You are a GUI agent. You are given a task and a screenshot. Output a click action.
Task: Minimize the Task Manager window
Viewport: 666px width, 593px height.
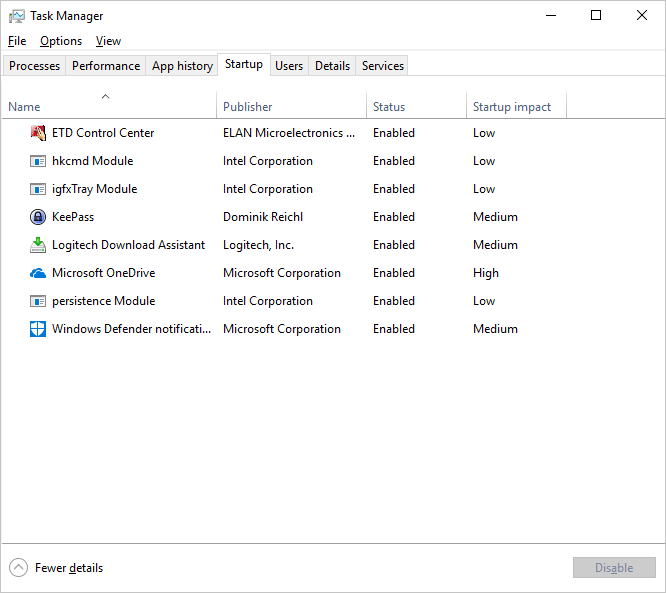(551, 16)
